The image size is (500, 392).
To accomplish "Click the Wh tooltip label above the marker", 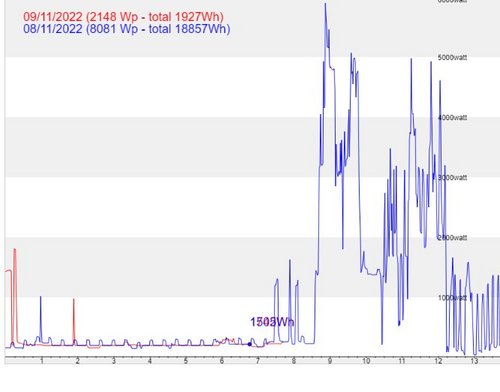I will 272,322.
